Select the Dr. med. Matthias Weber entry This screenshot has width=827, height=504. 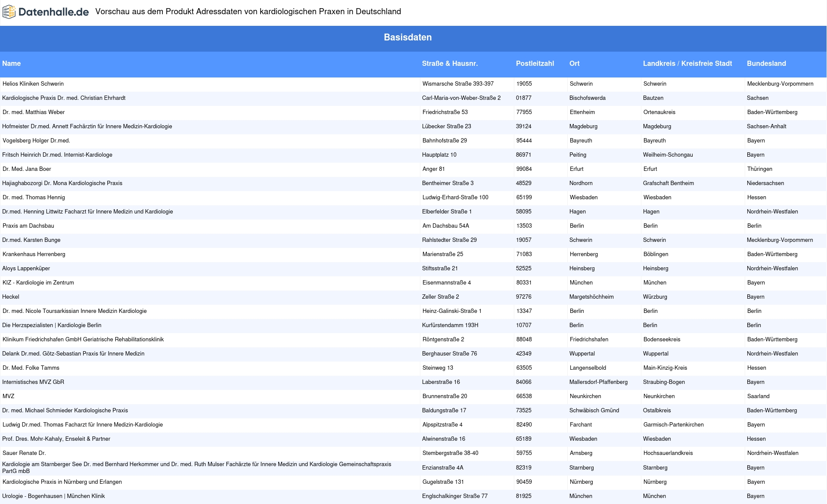click(34, 112)
